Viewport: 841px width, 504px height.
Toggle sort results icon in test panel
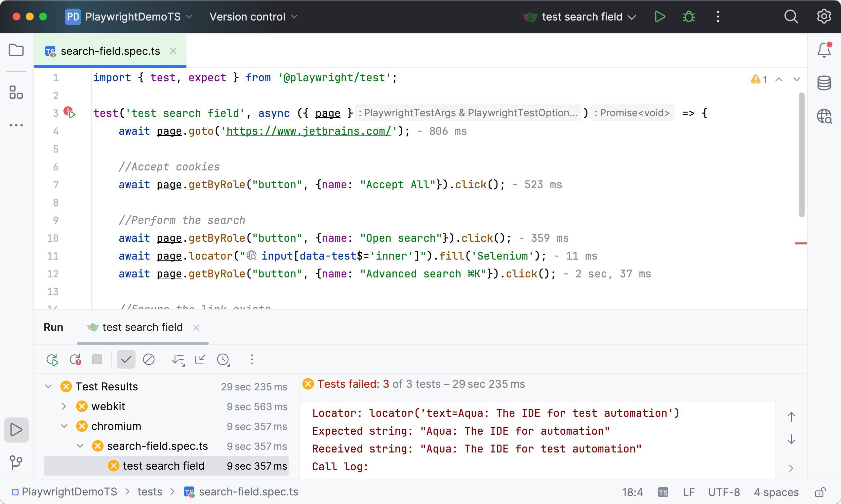178,359
